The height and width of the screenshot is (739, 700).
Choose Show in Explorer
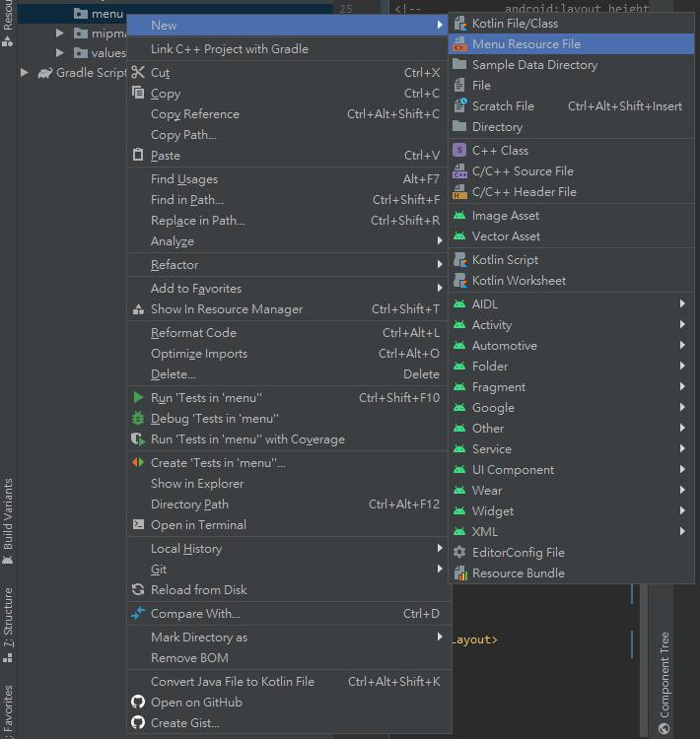289,484
